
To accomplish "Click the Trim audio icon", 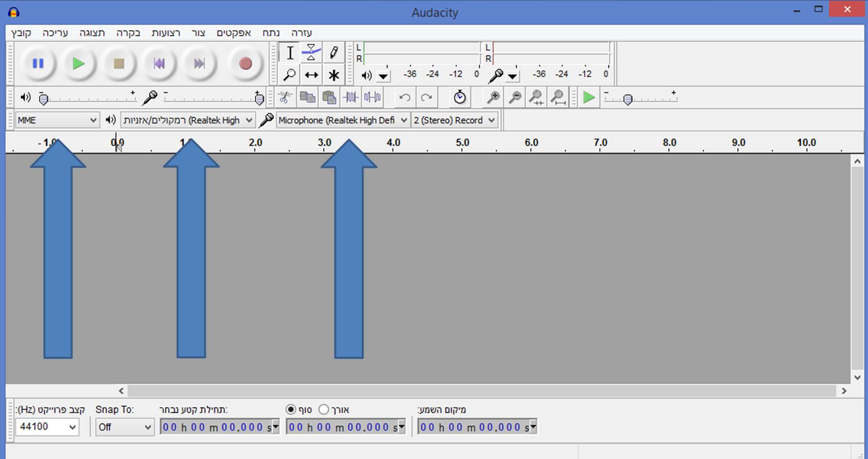I will [350, 97].
